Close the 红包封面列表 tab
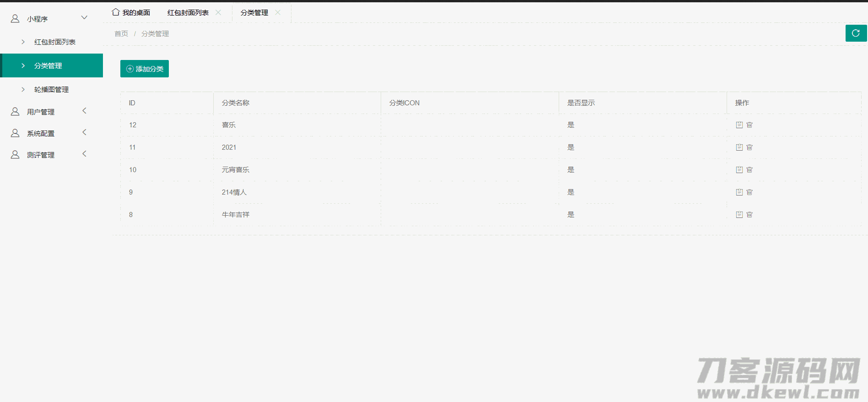This screenshot has height=402, width=868. click(x=218, y=12)
